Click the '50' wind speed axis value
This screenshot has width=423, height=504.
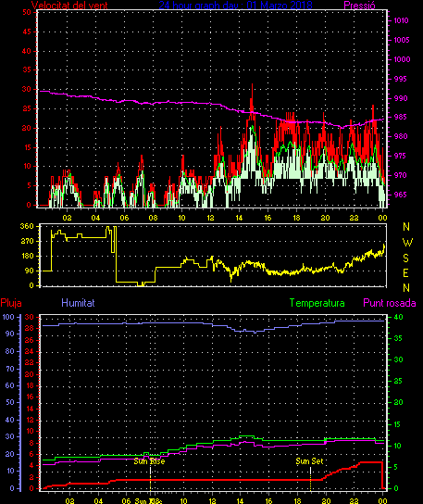(x=27, y=12)
